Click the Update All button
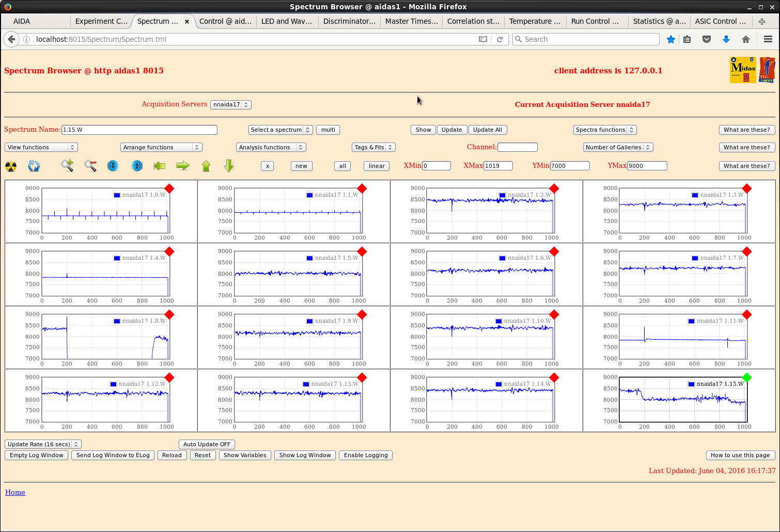The height and width of the screenshot is (532, 780). click(488, 130)
